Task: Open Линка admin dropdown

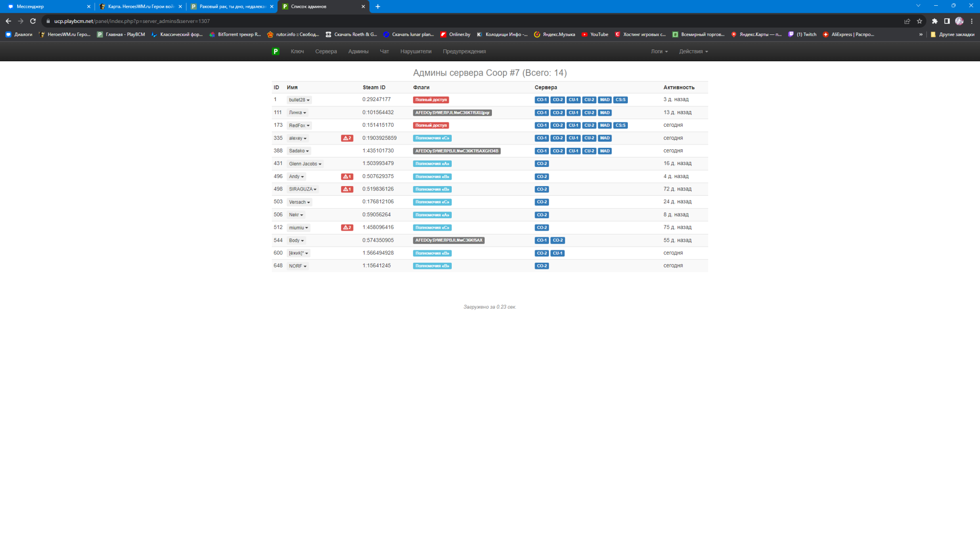Action: click(x=298, y=113)
